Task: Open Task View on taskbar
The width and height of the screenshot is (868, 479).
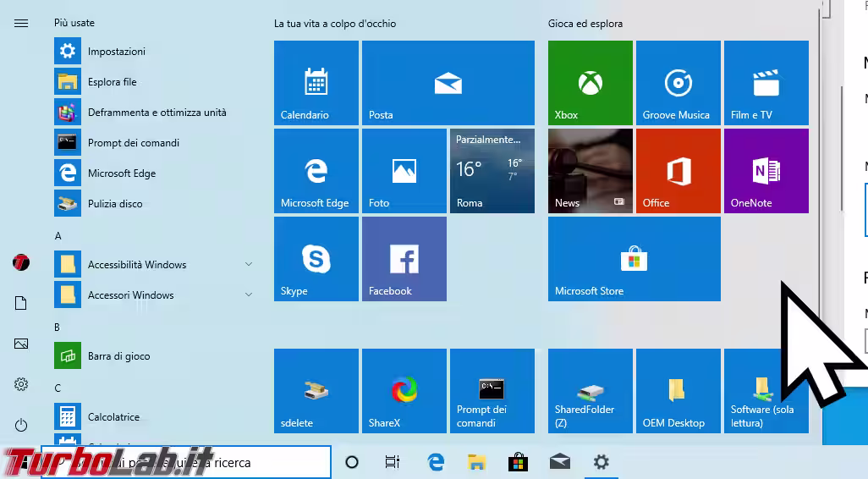Action: point(393,462)
